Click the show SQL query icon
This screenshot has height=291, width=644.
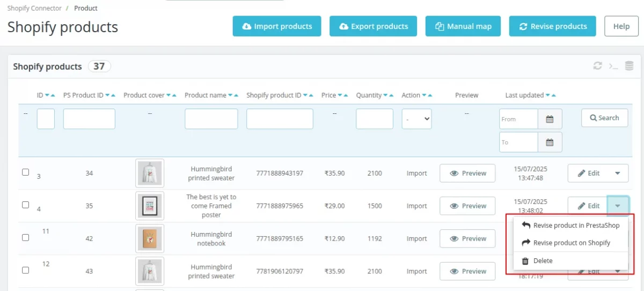tap(613, 66)
